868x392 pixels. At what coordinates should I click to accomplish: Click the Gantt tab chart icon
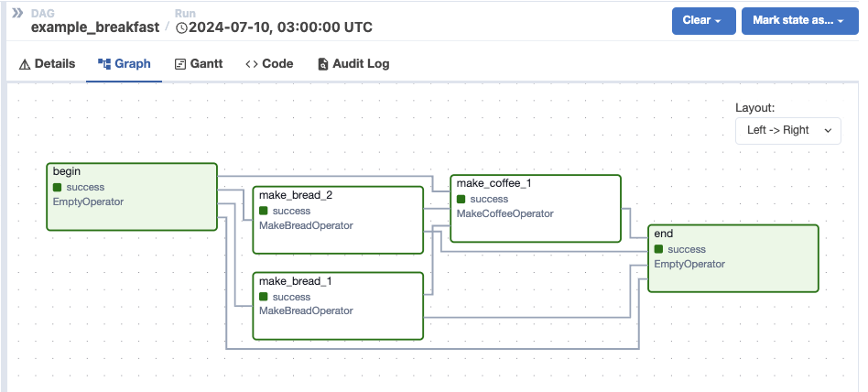[x=180, y=64]
